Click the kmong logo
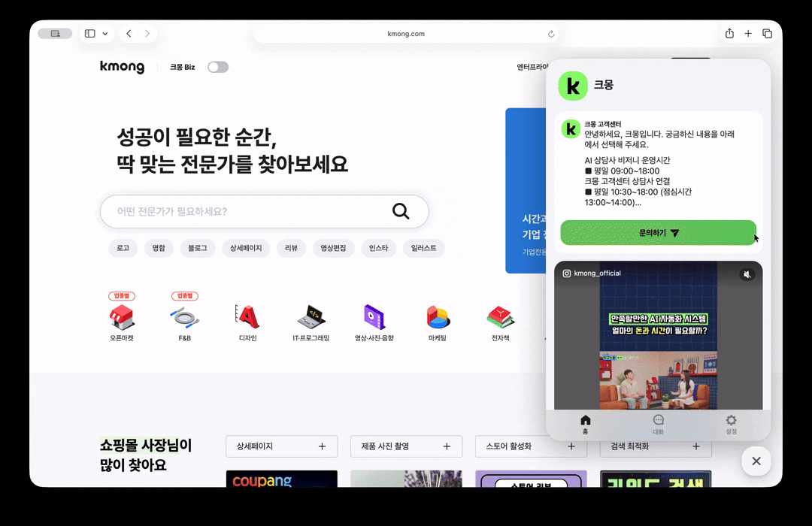Screen dimensions: 812x526 [123, 67]
